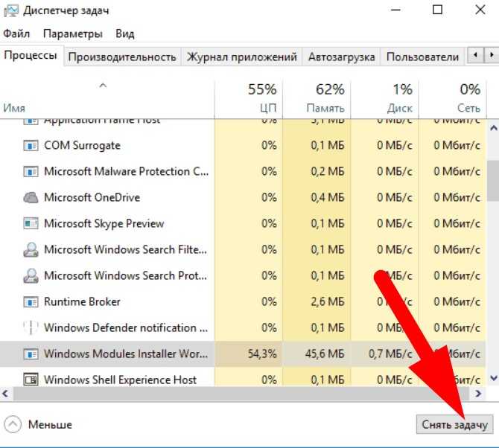Viewport: 499px width, 448px height.
Task: Select Windows Modules Installer Wor... process name
Action: (126, 354)
